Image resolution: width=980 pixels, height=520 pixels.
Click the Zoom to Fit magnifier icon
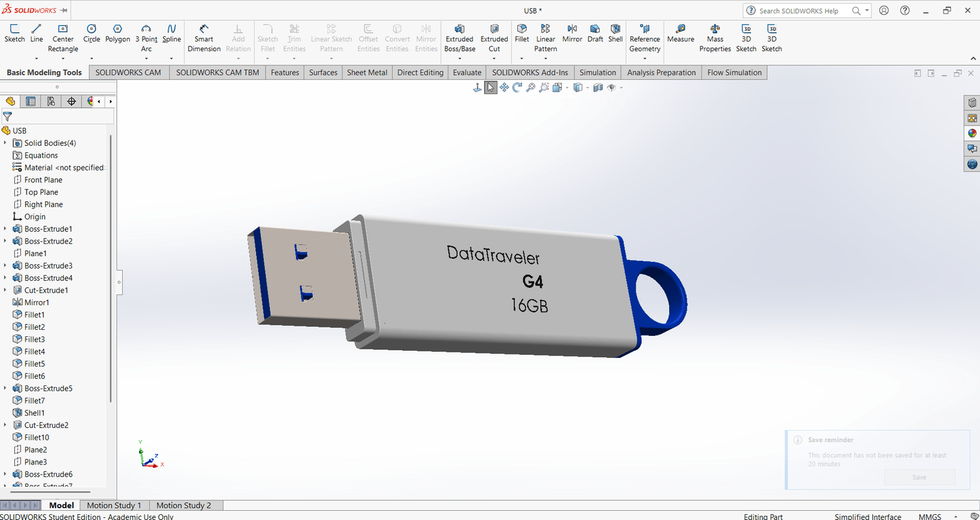click(531, 88)
